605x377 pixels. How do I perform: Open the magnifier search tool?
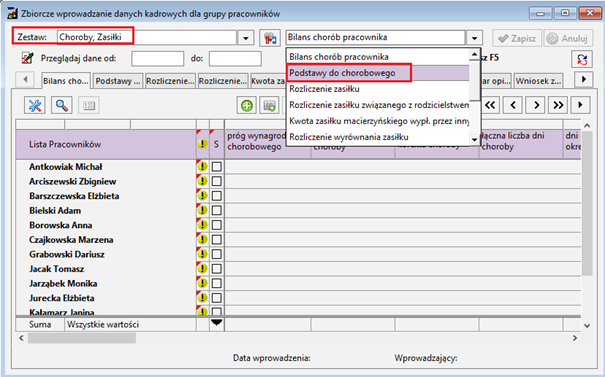tap(62, 105)
